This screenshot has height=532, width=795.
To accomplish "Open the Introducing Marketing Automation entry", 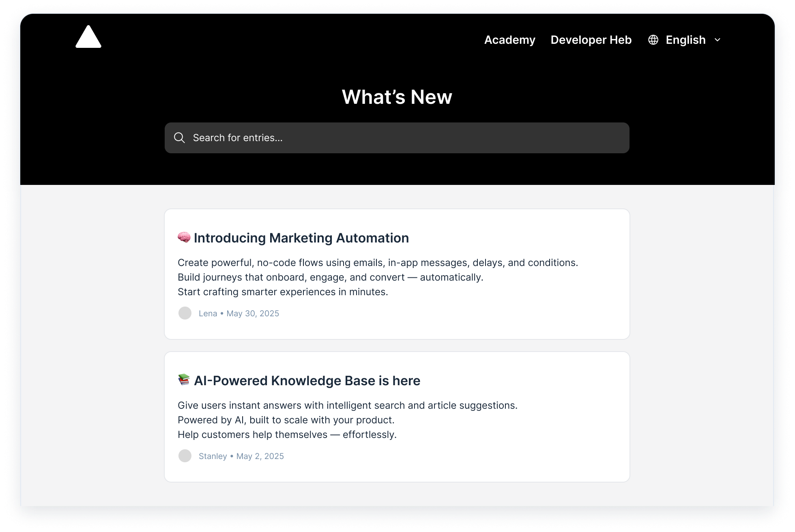I will 301,238.
